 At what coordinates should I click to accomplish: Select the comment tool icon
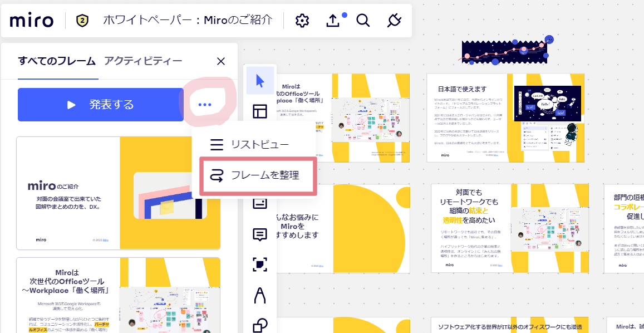click(260, 234)
